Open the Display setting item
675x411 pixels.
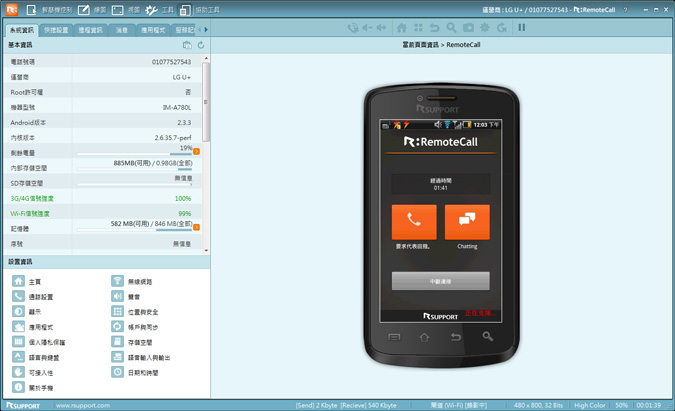(x=27, y=312)
